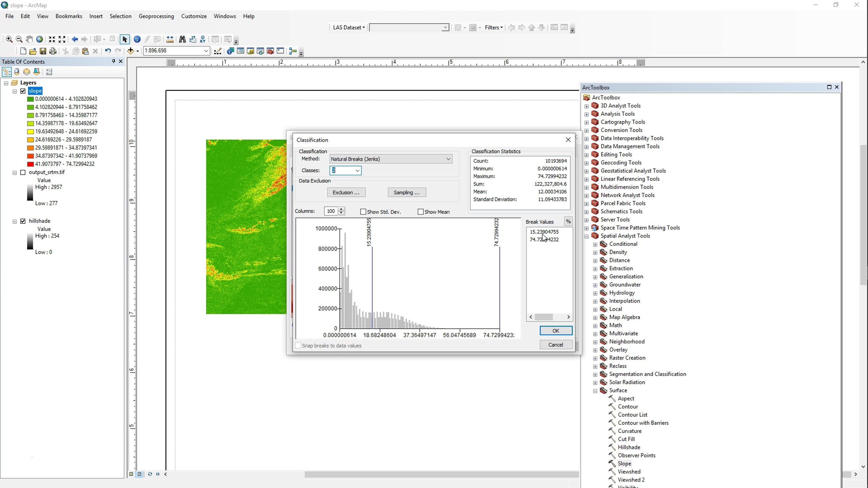Enable Show Std. Dev. checkbox

tap(363, 212)
